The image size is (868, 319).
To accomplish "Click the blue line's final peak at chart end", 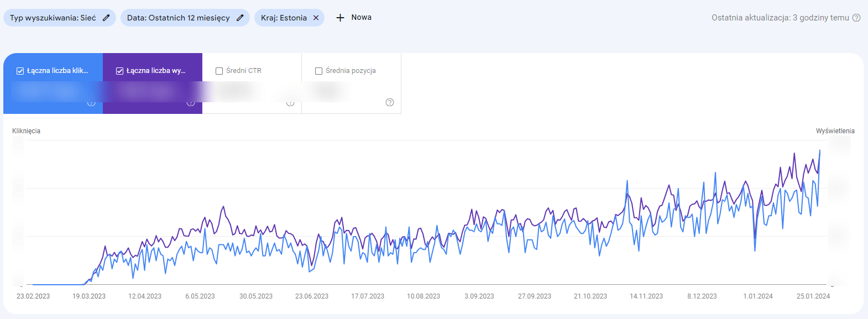I will [820, 150].
